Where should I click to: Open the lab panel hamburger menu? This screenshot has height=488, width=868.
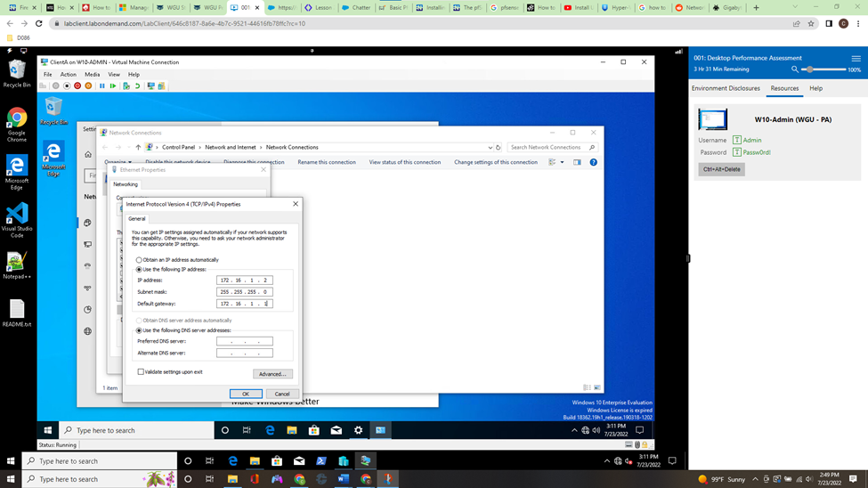(856, 58)
